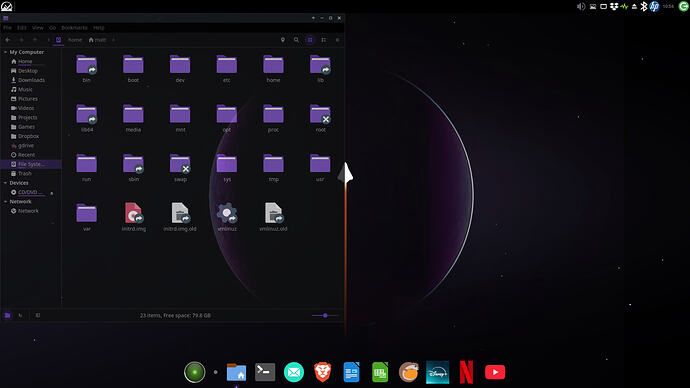Image resolution: width=690 pixels, height=388 pixels.
Task: Open Disney+ from the dock
Action: [x=437, y=372]
